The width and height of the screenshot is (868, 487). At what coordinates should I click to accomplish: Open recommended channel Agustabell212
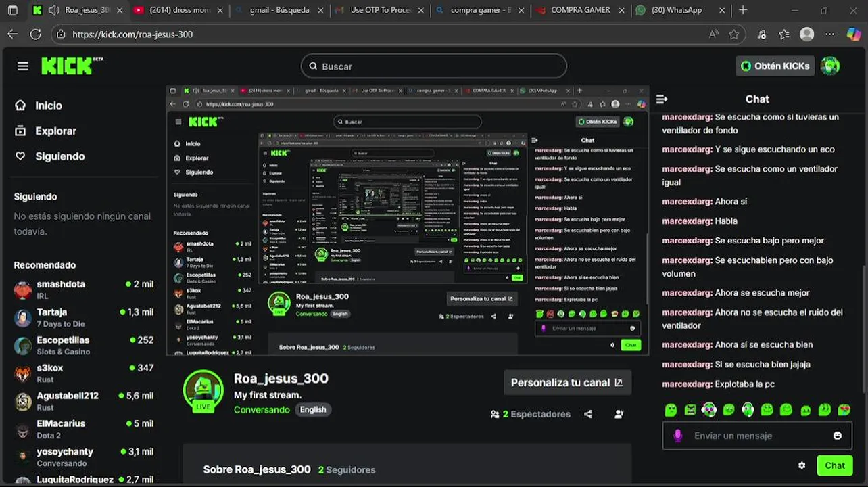click(x=84, y=401)
